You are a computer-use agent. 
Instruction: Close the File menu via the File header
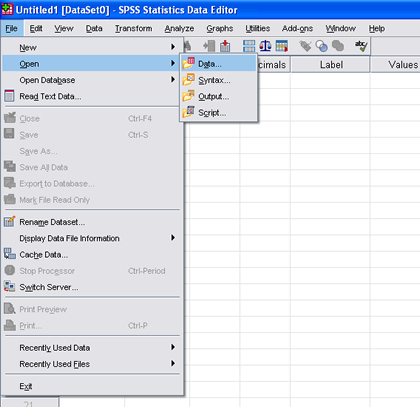point(11,29)
